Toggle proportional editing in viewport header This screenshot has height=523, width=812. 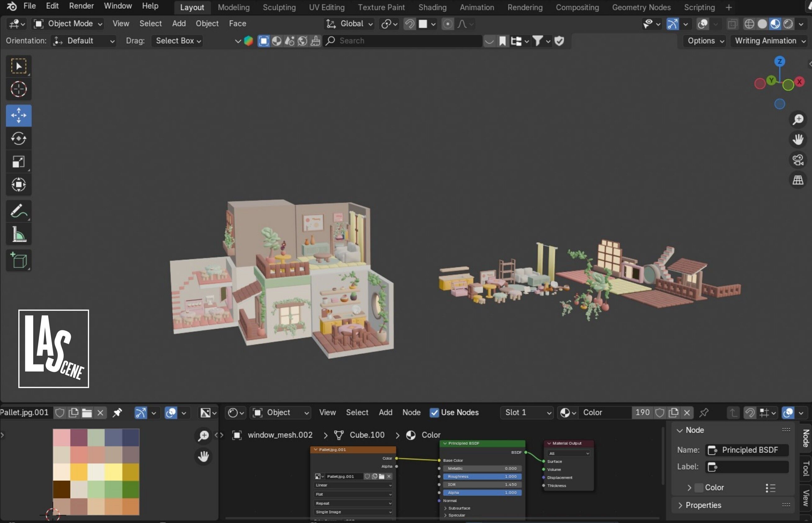[x=448, y=24]
